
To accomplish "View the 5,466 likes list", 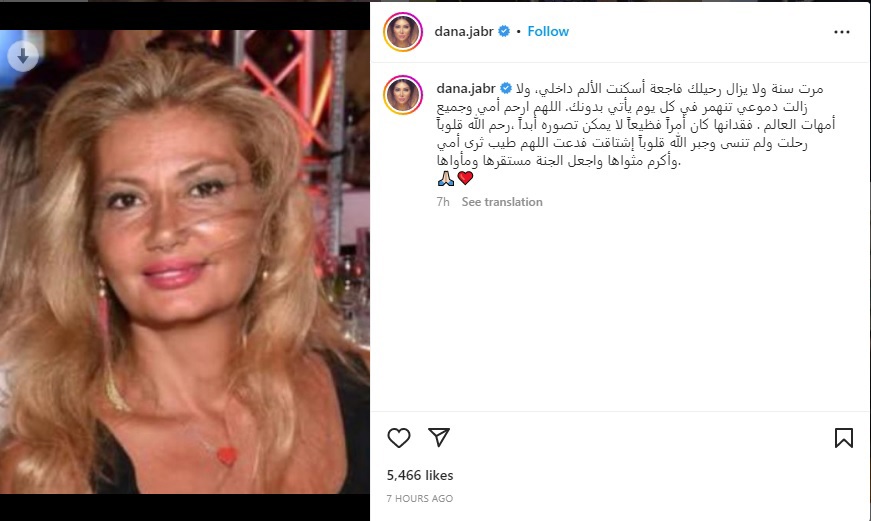I will 420,475.
